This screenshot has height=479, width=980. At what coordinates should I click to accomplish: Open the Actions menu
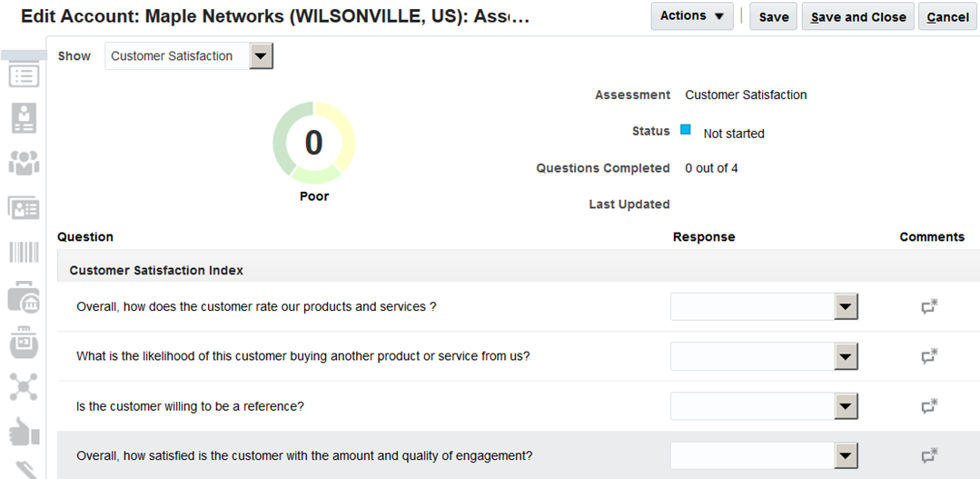pos(692,16)
